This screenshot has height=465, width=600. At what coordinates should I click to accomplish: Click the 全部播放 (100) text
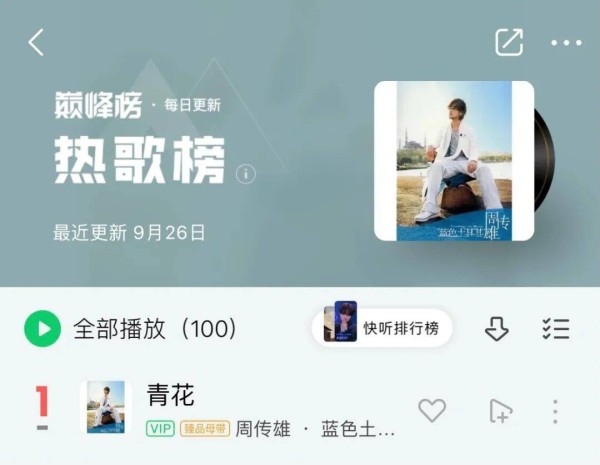pos(155,329)
